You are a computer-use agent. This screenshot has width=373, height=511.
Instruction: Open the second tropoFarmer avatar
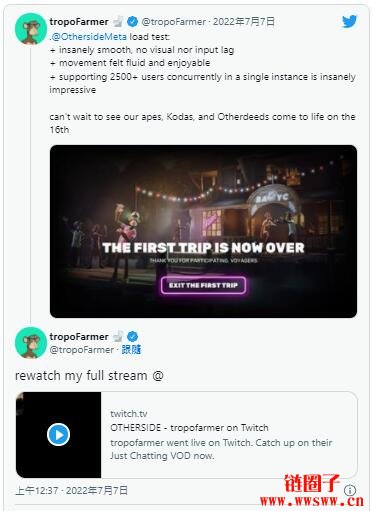tap(31, 342)
